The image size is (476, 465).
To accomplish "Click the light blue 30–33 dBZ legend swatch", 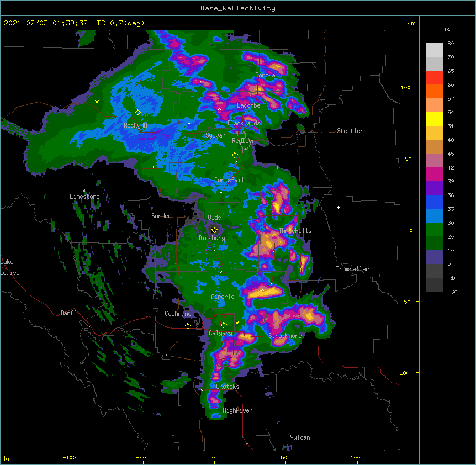I will coord(434,216).
